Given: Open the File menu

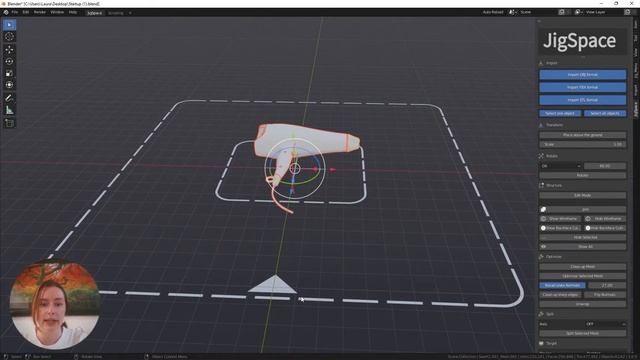Looking at the screenshot, I should click(15, 13).
